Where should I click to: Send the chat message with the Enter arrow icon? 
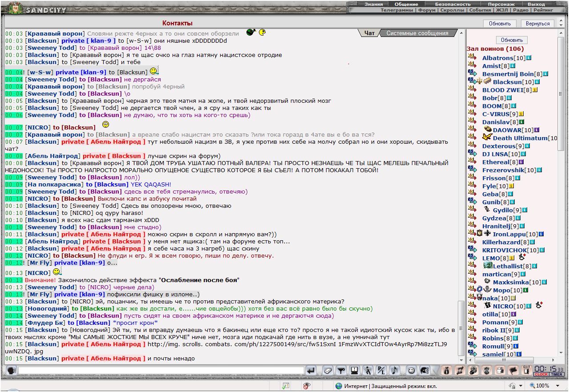tap(311, 370)
